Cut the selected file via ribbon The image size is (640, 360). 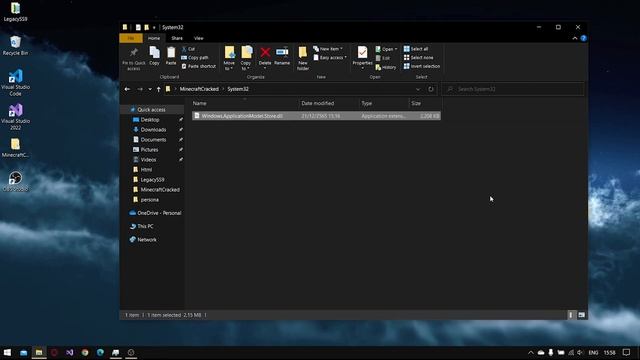[x=188, y=49]
